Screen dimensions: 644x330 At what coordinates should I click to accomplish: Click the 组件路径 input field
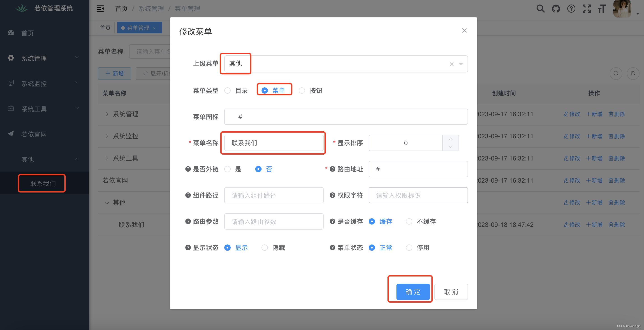[274, 195]
